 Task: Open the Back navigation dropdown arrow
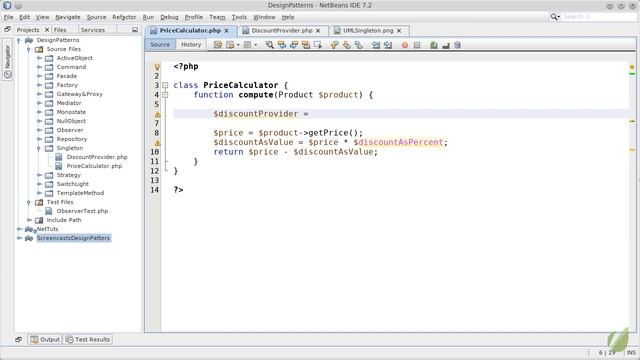238,45
